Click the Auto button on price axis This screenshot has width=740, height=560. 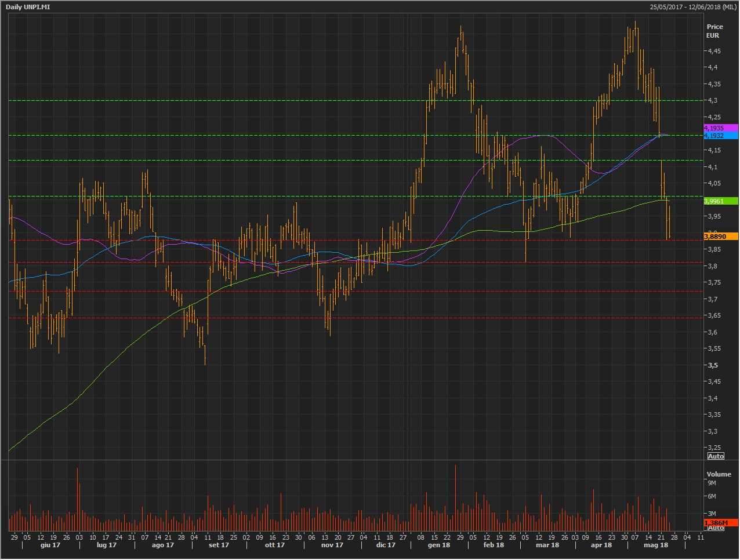pyautogui.click(x=716, y=456)
